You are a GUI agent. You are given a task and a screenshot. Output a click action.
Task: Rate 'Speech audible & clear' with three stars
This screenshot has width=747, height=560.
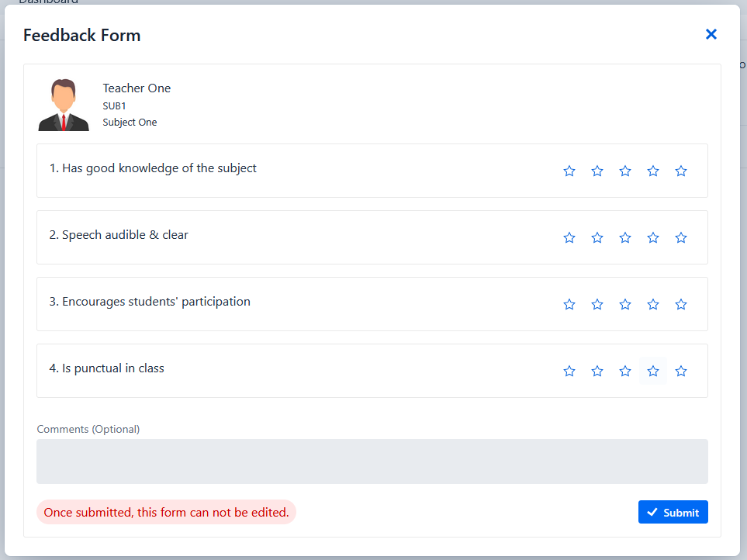[x=625, y=237]
